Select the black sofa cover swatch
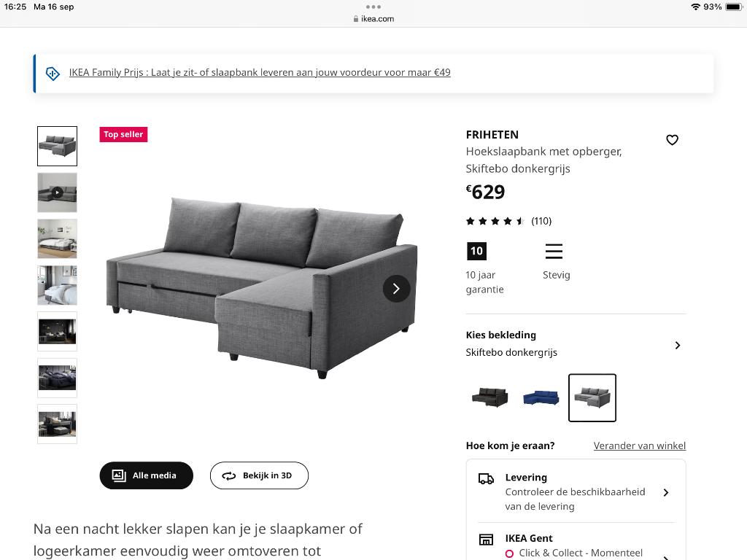This screenshot has width=747, height=560. coord(489,397)
